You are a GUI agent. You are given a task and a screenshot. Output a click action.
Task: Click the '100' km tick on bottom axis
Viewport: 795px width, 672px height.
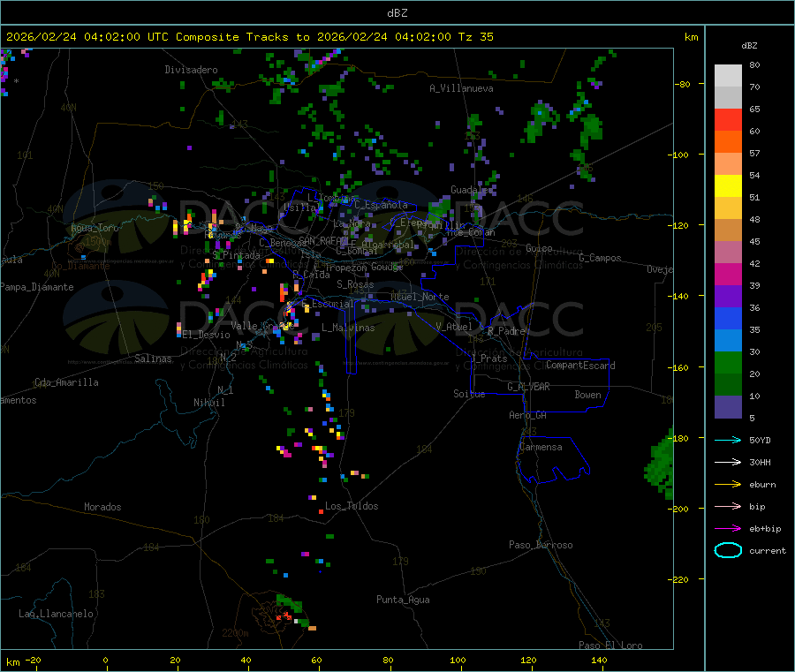coord(458,661)
